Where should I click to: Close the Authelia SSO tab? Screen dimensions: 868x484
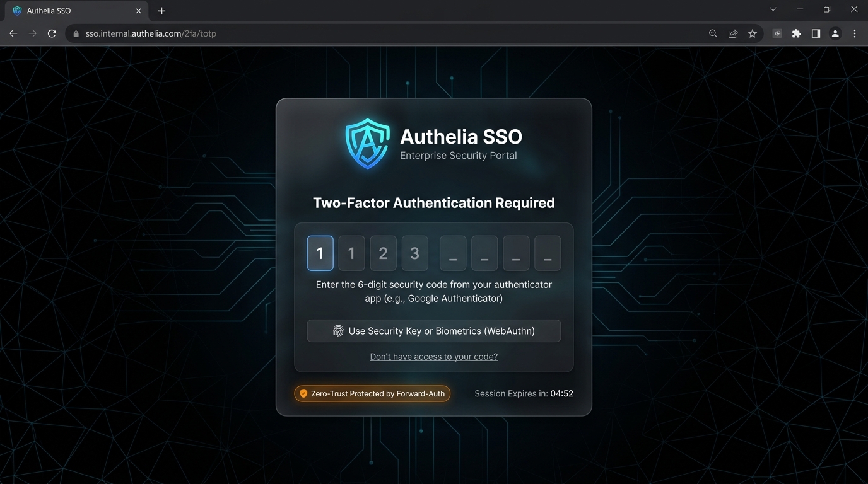[139, 11]
